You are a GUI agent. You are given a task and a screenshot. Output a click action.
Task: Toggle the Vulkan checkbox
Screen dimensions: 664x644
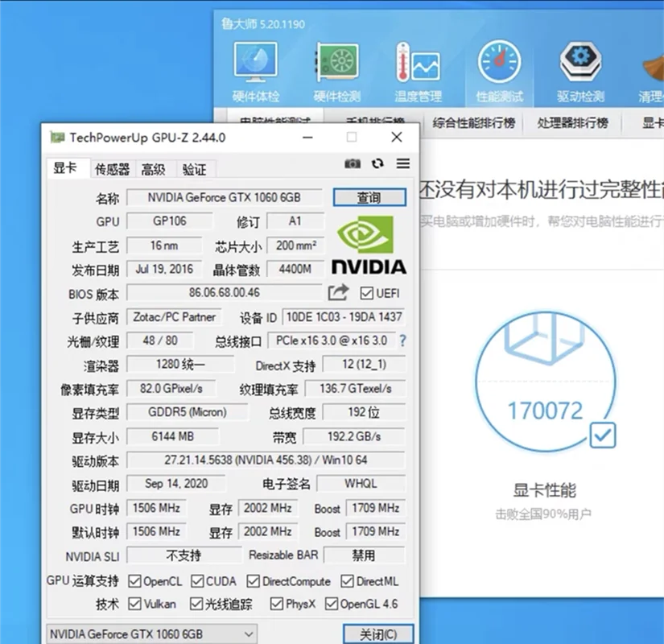tap(135, 604)
